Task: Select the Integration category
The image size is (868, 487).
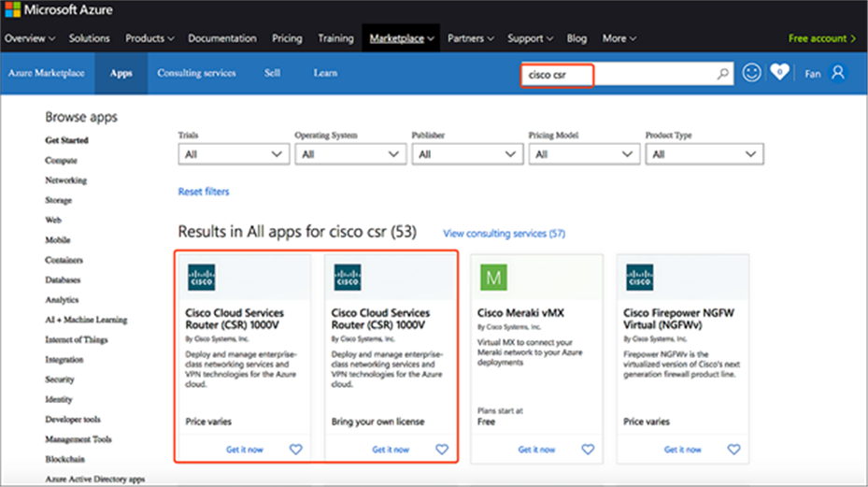Action: point(64,360)
